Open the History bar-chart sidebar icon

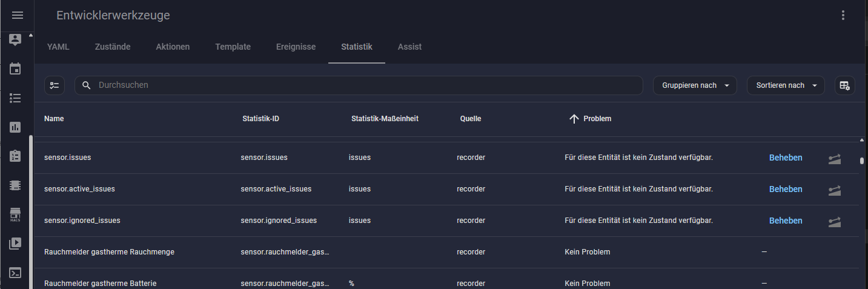pos(16,127)
